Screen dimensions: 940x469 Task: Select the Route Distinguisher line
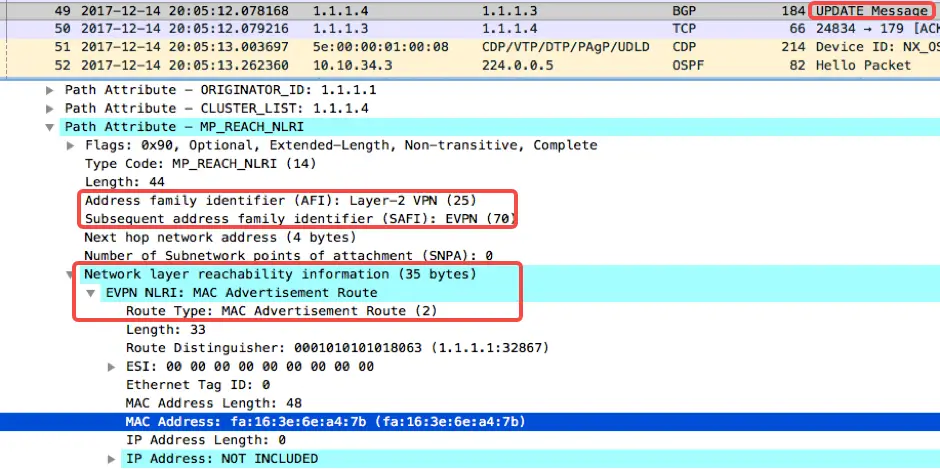coord(338,348)
